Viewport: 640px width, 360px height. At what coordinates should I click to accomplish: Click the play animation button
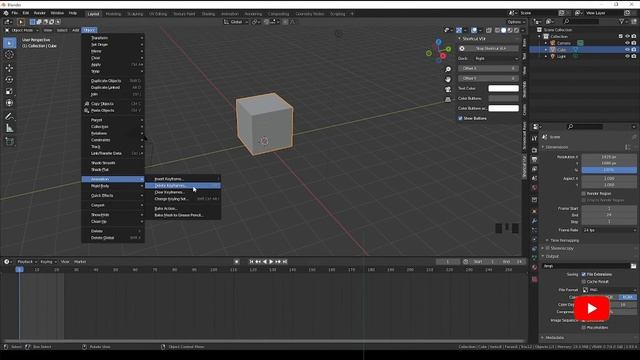[x=271, y=262]
